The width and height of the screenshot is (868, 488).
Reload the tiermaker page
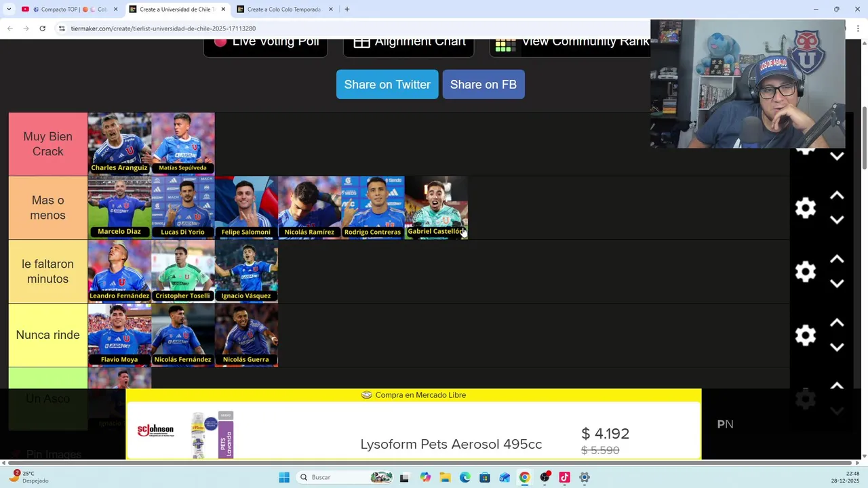(42, 28)
